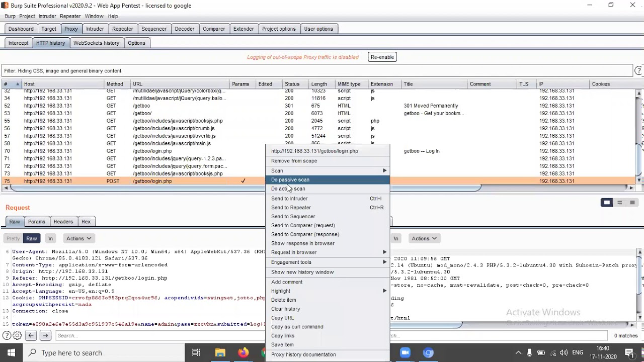Open Extender main tab

(244, 29)
